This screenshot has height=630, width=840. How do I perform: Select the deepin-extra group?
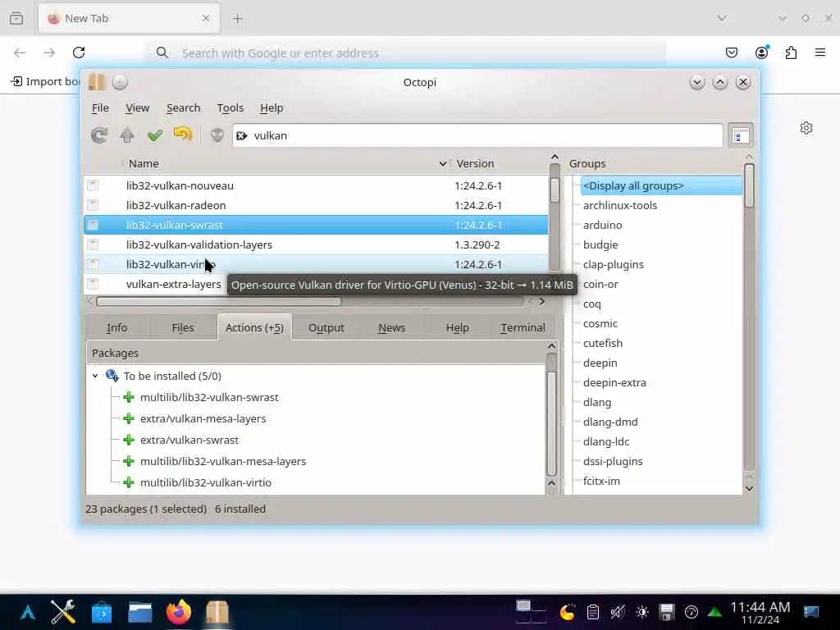coord(614,382)
